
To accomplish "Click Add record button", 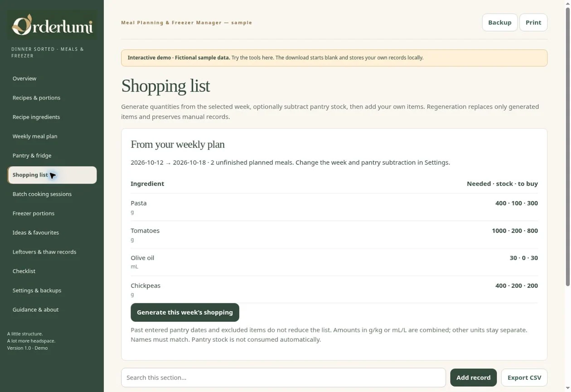I will point(474,378).
